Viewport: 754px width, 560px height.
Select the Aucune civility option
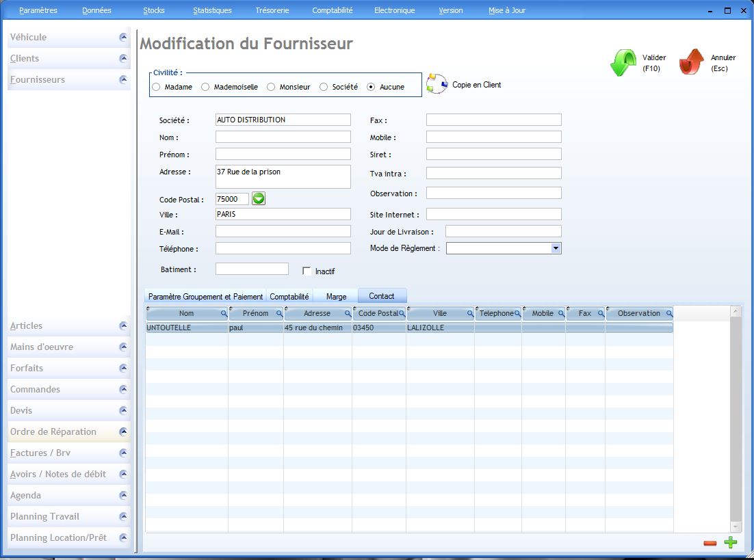(372, 87)
